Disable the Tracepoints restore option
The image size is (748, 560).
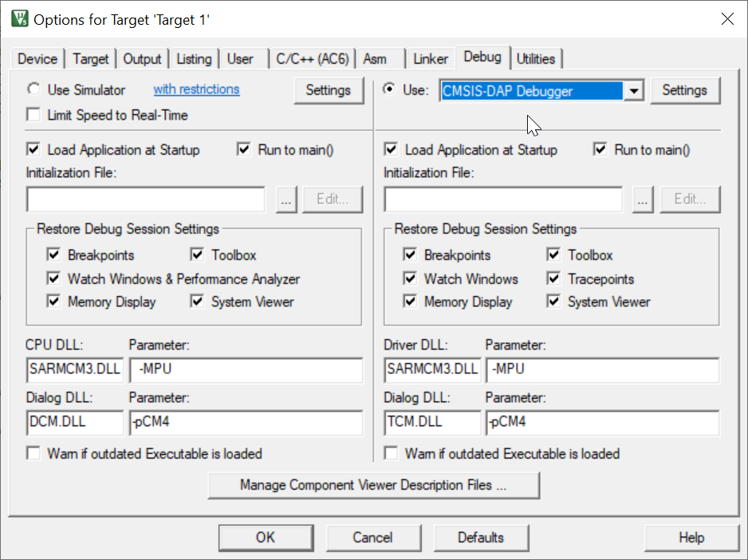553,279
